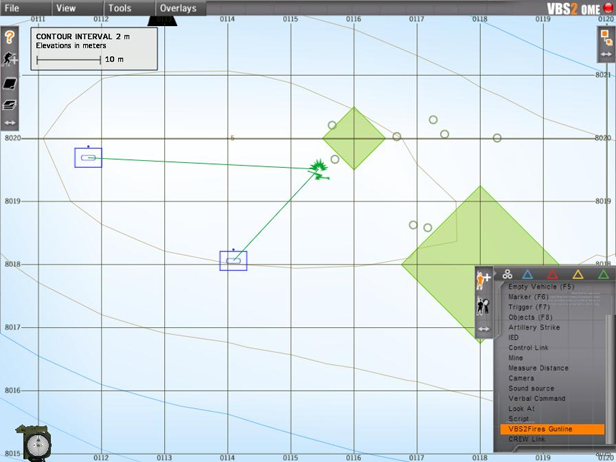Open the Overlays menu

coord(178,8)
